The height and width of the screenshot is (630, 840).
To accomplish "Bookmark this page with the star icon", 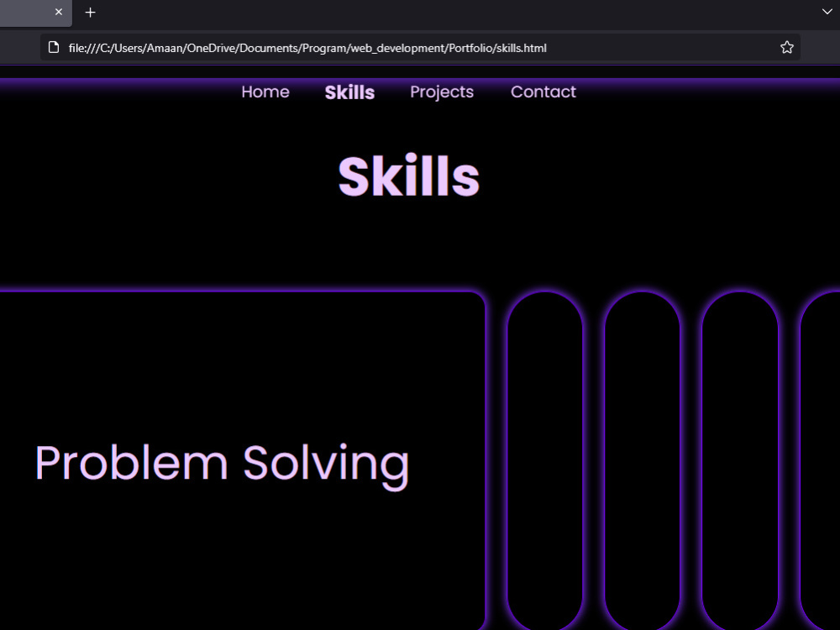I will click(x=786, y=48).
